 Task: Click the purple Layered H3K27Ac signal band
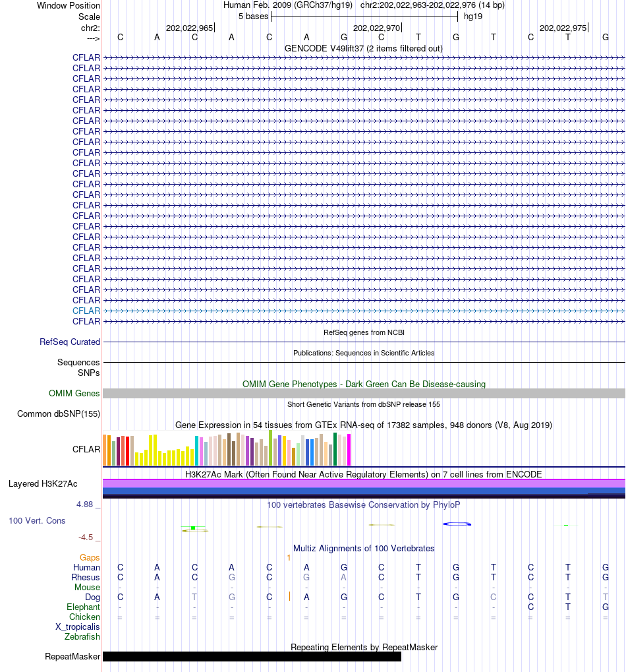pyautogui.click(x=364, y=483)
